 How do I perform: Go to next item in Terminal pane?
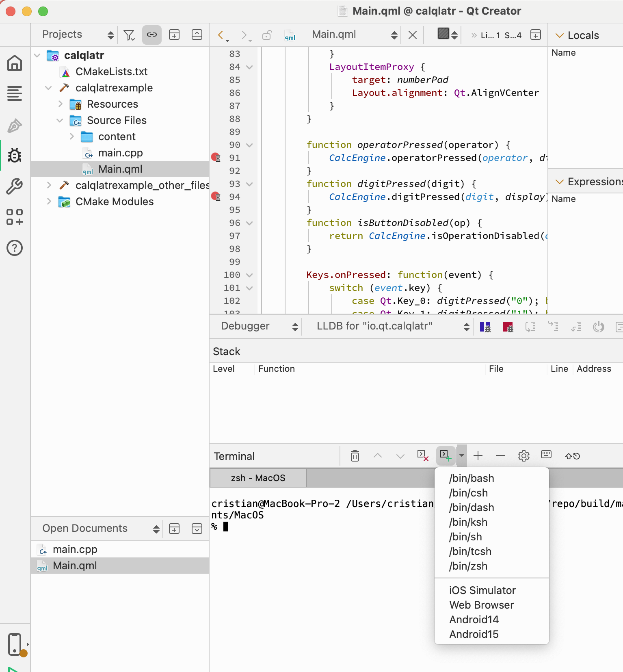coord(400,456)
